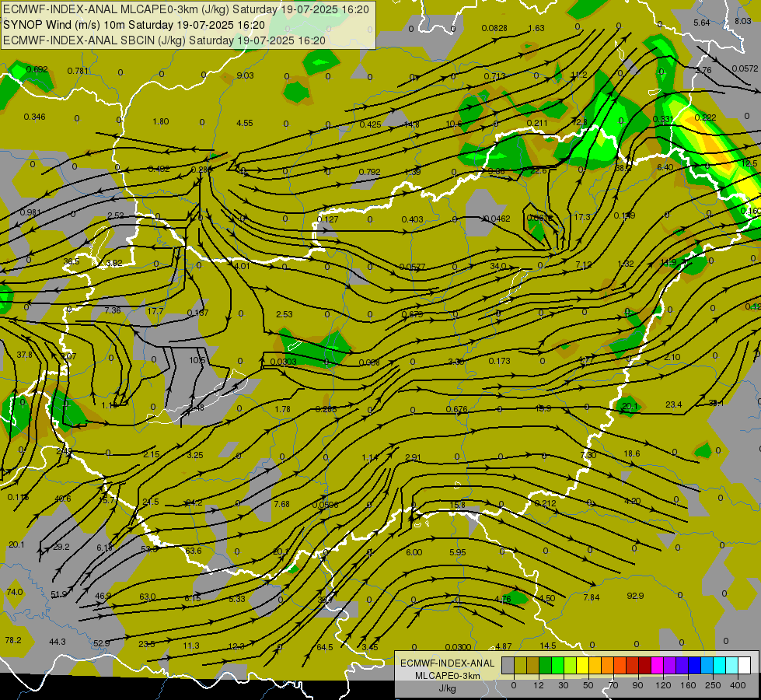Image resolution: width=761 pixels, height=700 pixels.
Task: Click the legend tick label 50
Action: click(x=588, y=685)
